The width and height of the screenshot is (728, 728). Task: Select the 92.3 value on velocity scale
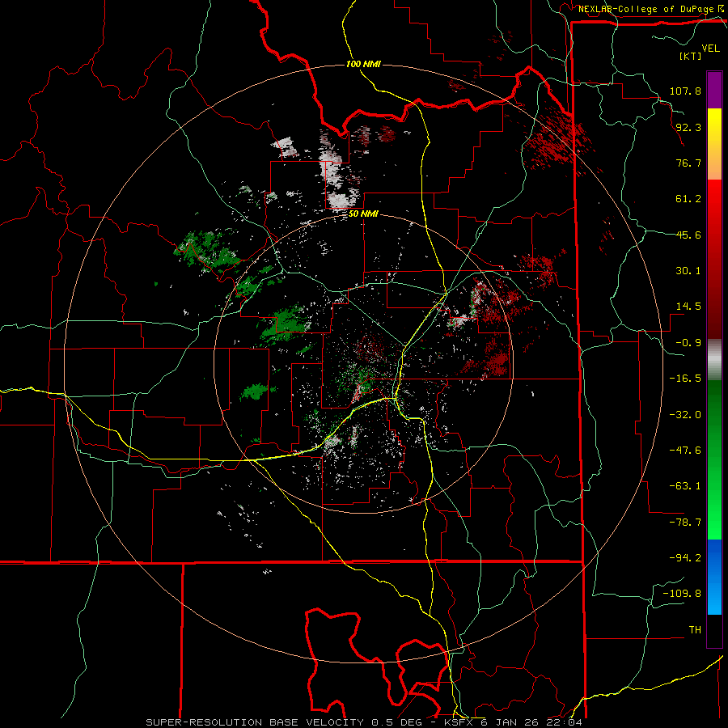click(x=688, y=127)
